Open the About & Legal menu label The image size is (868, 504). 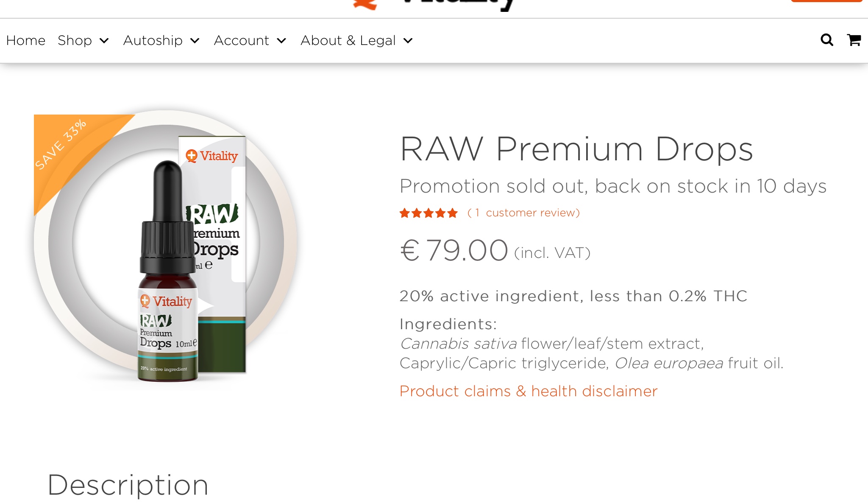tap(348, 40)
